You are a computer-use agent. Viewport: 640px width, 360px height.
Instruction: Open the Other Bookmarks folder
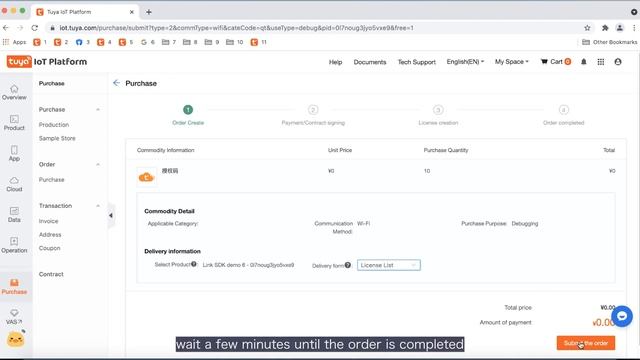[609, 42]
